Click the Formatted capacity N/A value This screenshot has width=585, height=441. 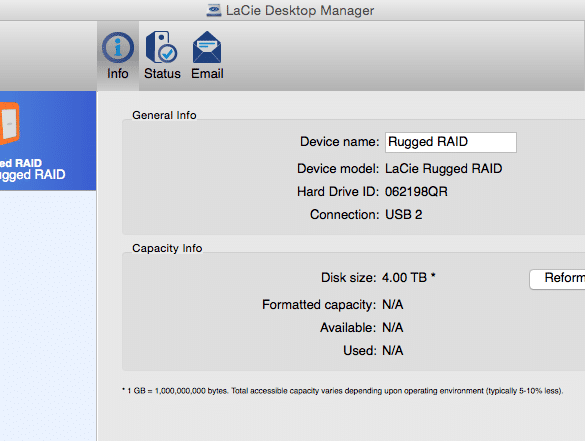click(392, 304)
